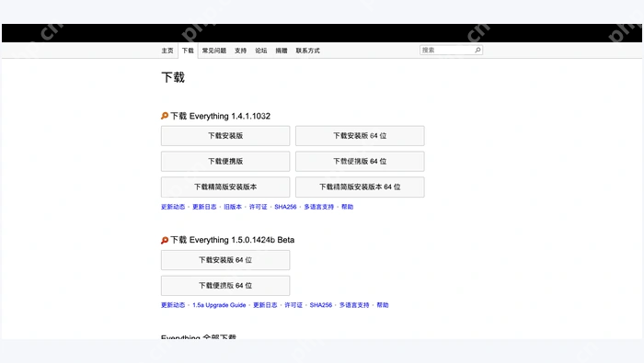Open 更新日志 link under 1.5.0.1424b Beta

click(265, 305)
